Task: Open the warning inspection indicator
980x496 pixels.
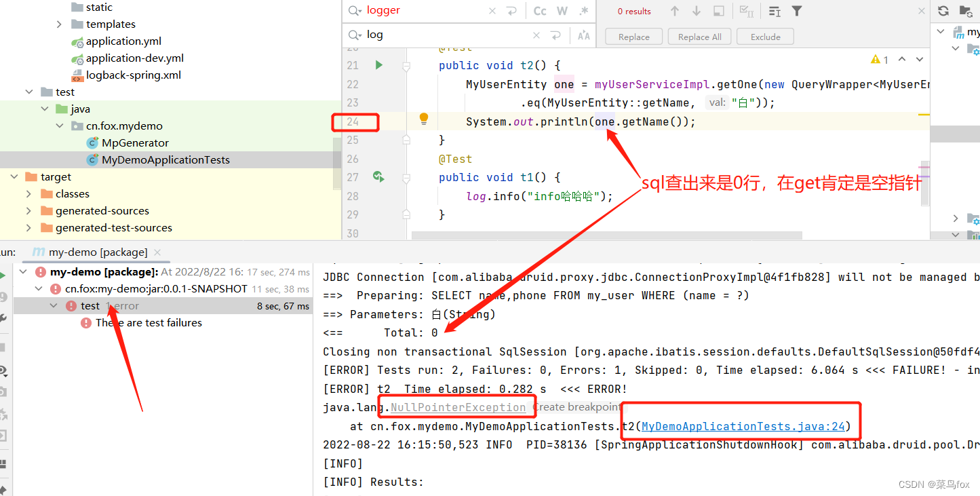Action: tap(880, 60)
